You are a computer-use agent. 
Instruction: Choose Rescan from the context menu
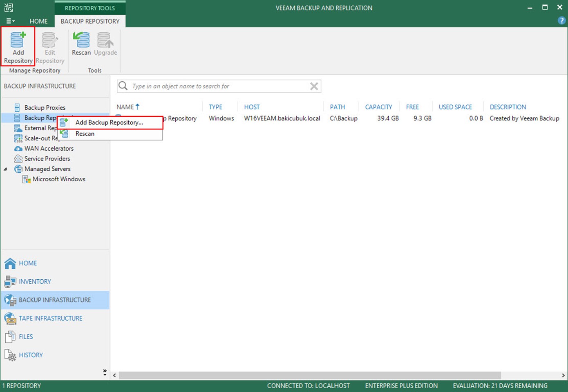coord(85,134)
